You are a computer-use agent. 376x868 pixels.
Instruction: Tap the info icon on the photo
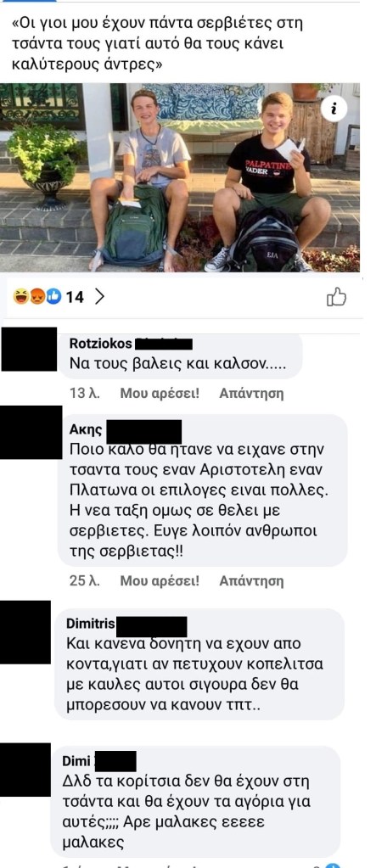pos(334,109)
